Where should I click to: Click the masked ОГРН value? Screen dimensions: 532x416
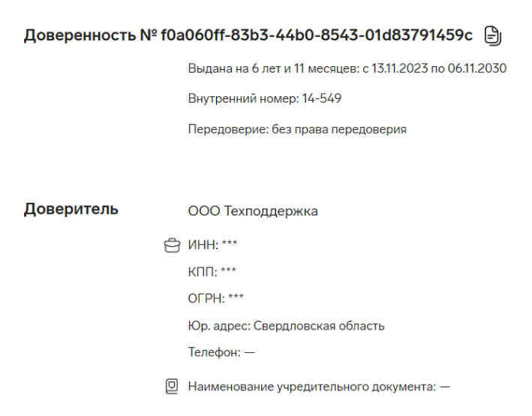pos(236,297)
